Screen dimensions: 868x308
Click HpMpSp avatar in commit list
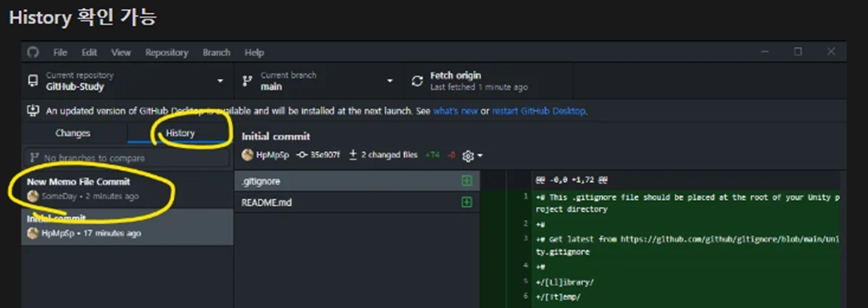[x=33, y=233]
